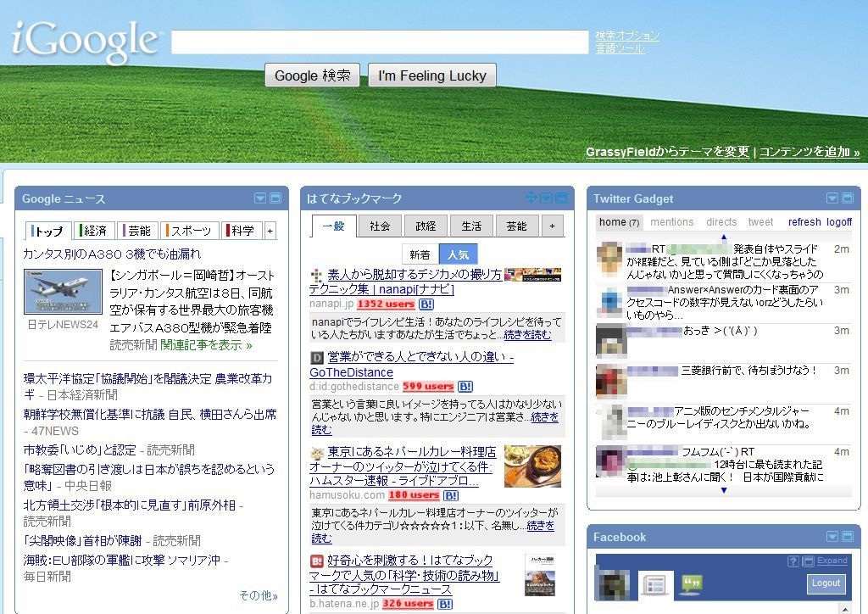Open the 科学 news tab
The width and height of the screenshot is (868, 614).
tap(242, 231)
